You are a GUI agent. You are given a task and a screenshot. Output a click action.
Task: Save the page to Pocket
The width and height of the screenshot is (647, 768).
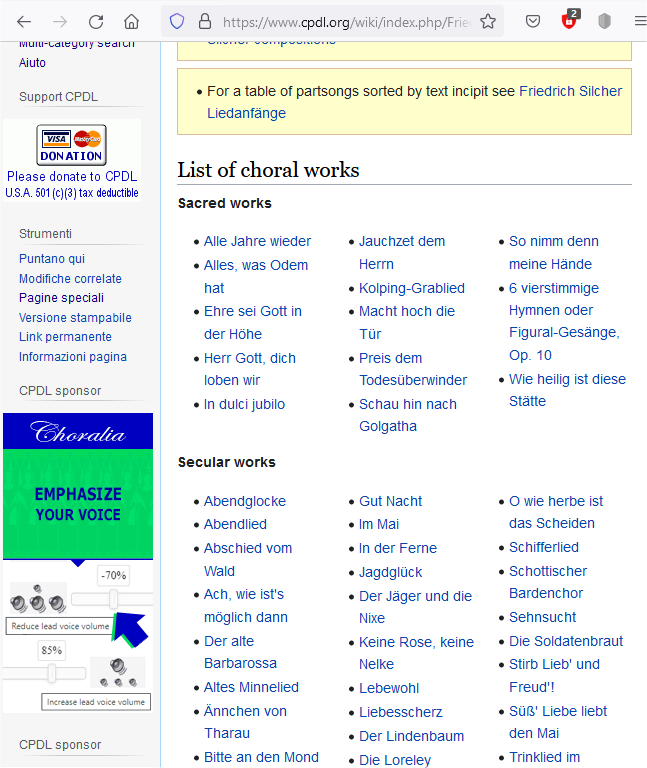tap(534, 21)
